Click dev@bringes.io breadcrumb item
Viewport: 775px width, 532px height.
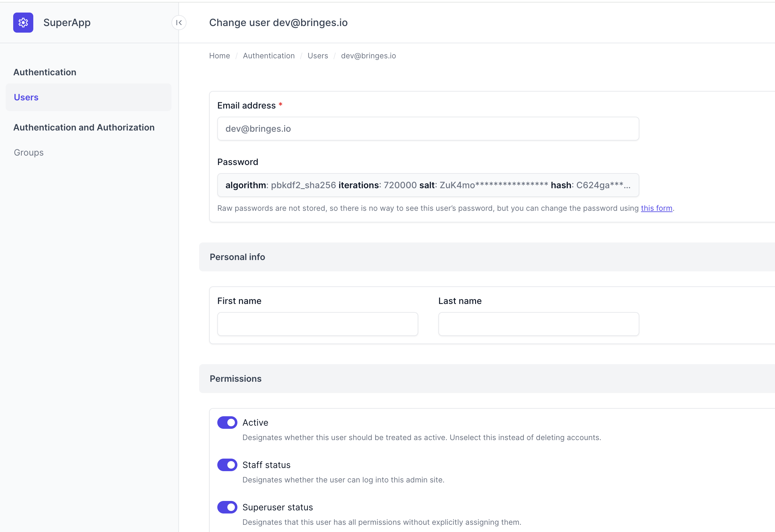(368, 56)
